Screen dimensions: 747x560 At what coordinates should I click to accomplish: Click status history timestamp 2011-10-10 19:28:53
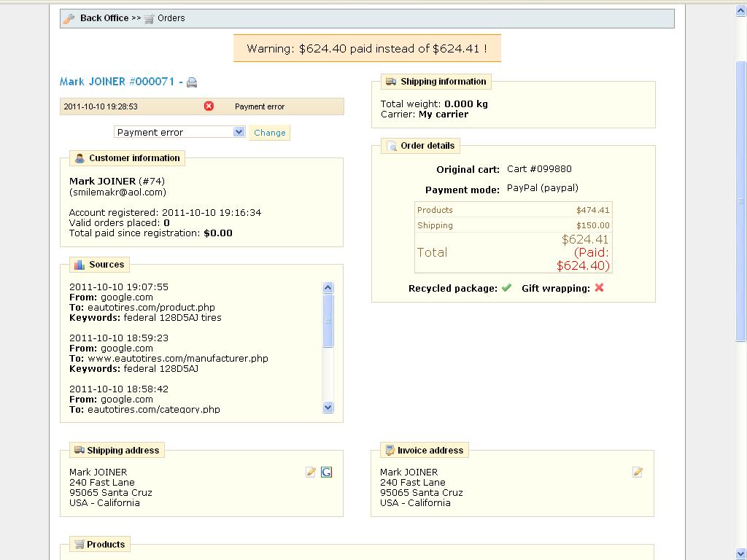click(101, 106)
